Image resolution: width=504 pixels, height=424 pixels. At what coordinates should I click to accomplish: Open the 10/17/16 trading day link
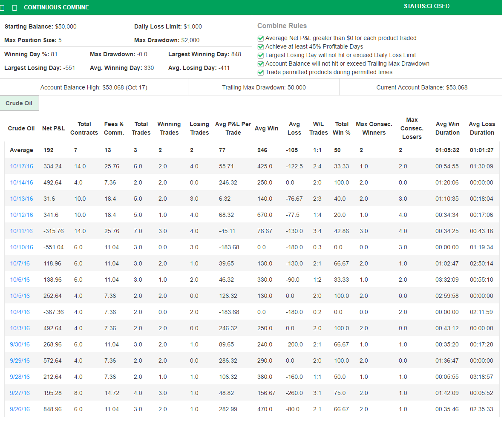point(21,166)
